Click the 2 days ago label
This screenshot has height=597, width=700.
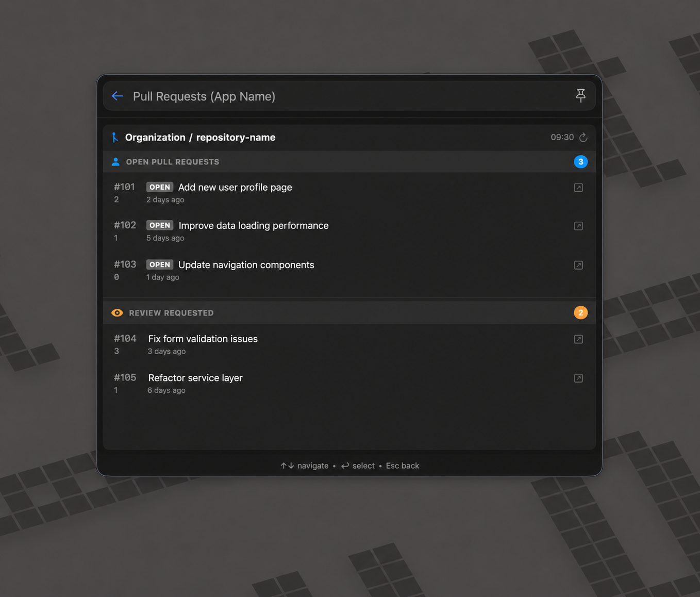165,200
